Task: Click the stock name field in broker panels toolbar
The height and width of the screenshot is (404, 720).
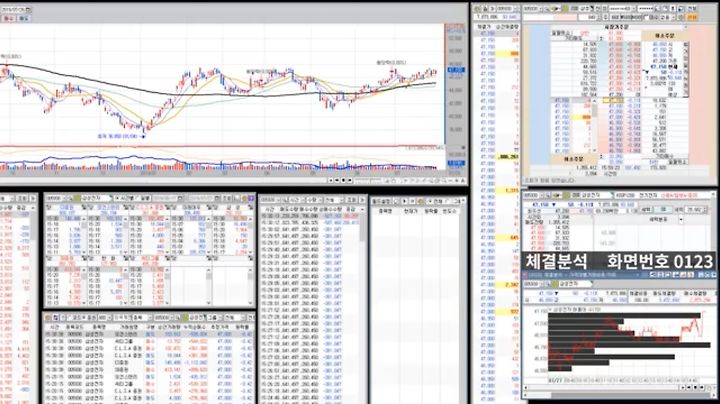Action: (96, 198)
